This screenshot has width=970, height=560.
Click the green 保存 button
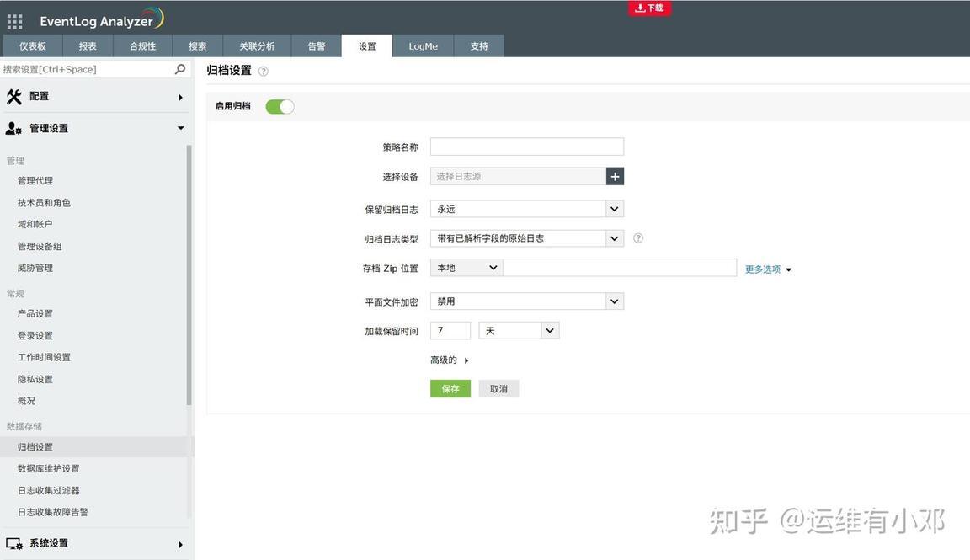point(450,388)
